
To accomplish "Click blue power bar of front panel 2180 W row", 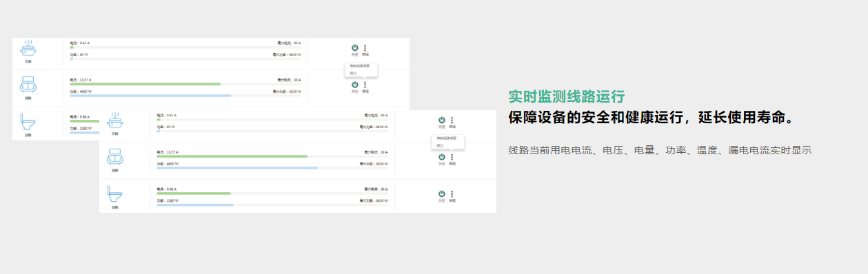I will click(x=195, y=205).
